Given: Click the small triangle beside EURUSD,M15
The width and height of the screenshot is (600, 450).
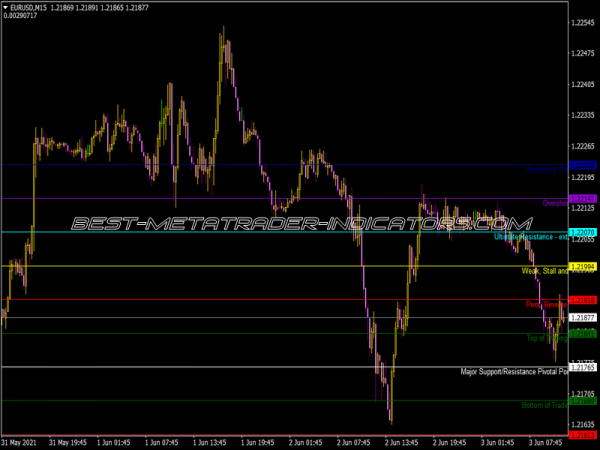Looking at the screenshot, I should 5,7.
